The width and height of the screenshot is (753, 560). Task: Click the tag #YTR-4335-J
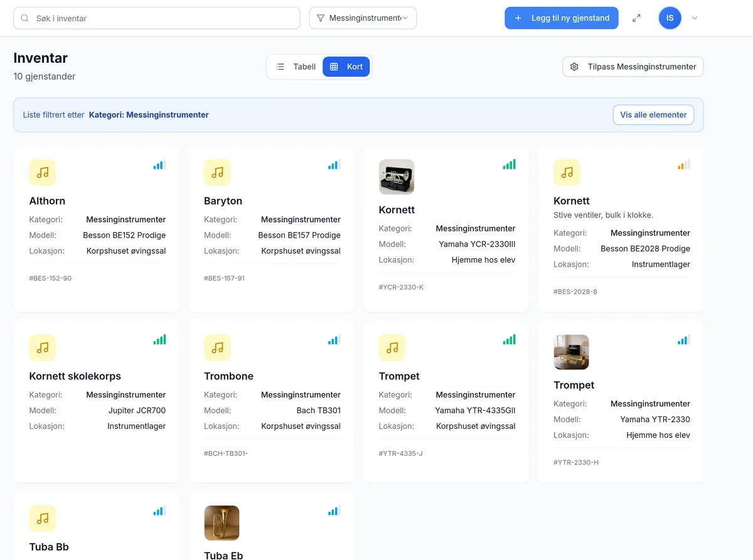tap(401, 453)
